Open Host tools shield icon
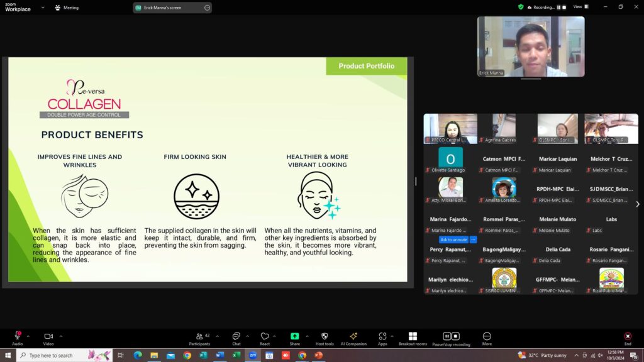Viewport: 644px width, 362px height. pyautogui.click(x=325, y=336)
